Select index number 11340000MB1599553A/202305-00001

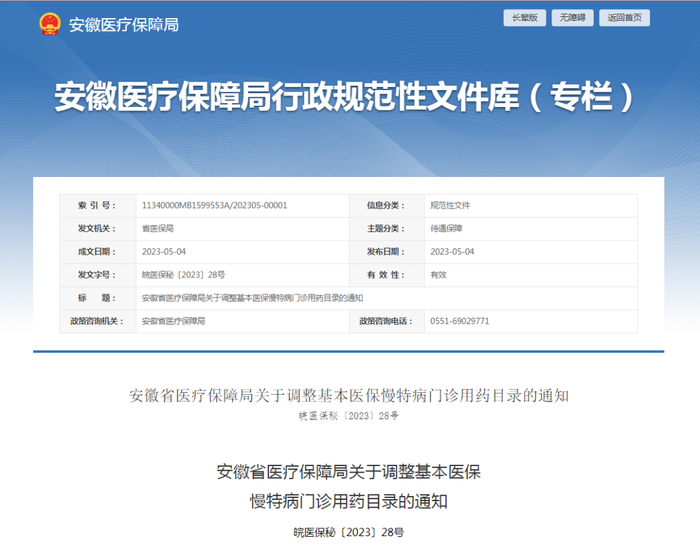pyautogui.click(x=214, y=205)
